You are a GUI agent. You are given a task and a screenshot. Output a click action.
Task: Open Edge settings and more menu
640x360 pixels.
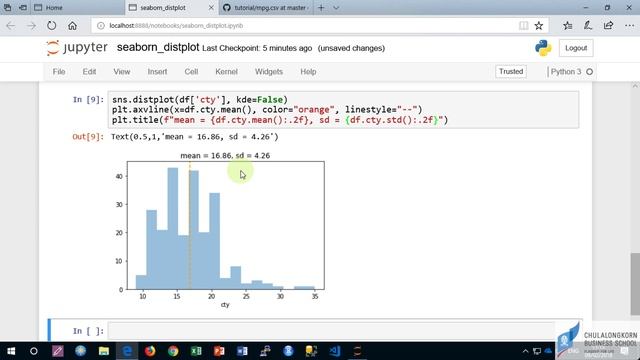(629, 26)
